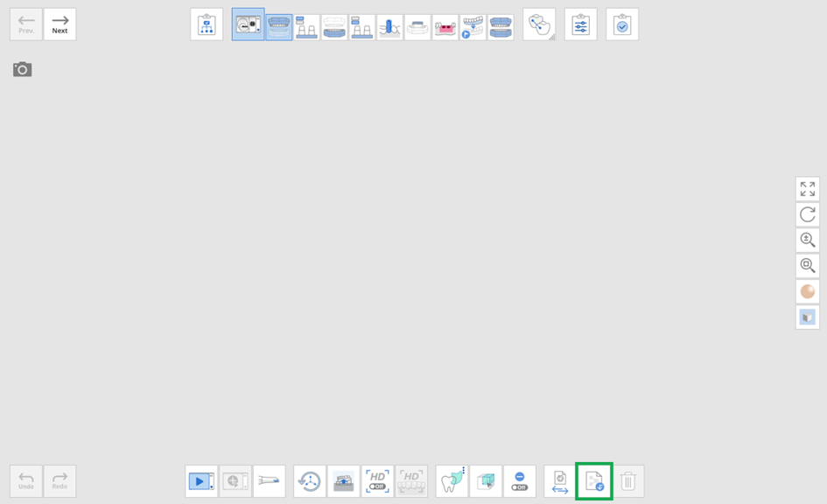
Task: Select the lower jaw scan stage icon
Action: click(334, 27)
